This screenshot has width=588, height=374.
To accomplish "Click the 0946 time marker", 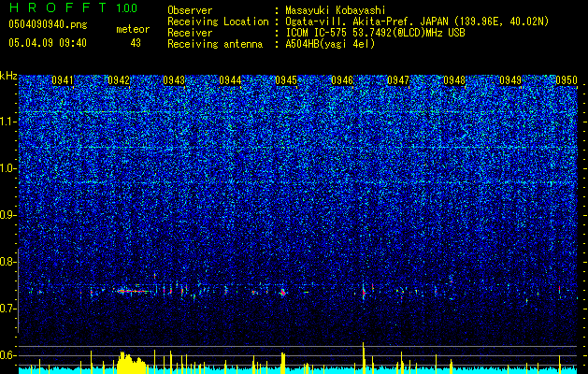I will pyautogui.click(x=342, y=80).
